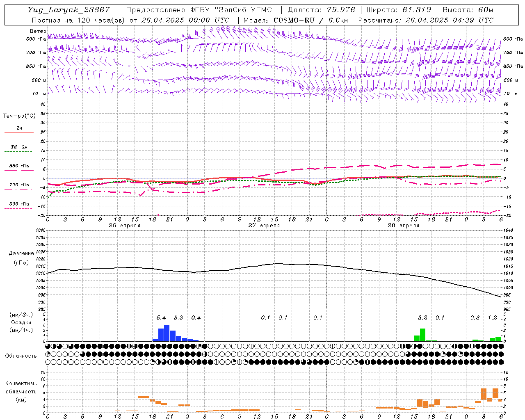Click the '(км)' unit label
The height and width of the screenshot is (420, 525).
(21, 399)
